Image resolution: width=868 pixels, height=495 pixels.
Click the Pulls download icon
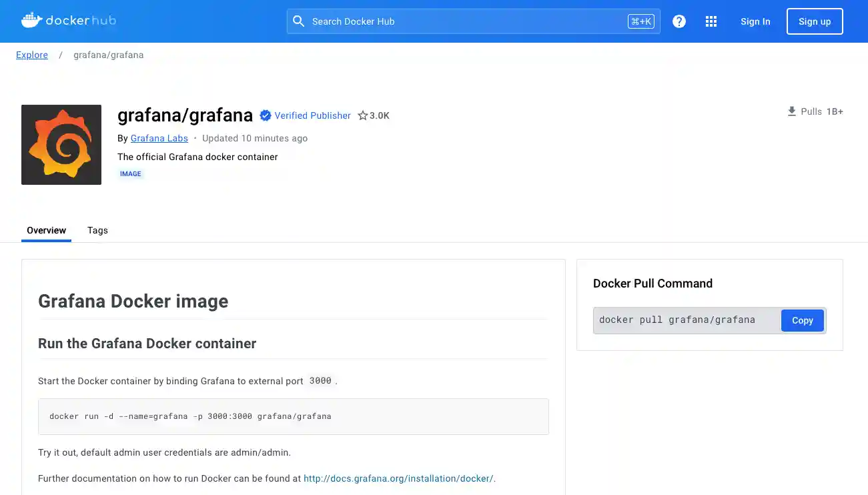[x=791, y=111]
